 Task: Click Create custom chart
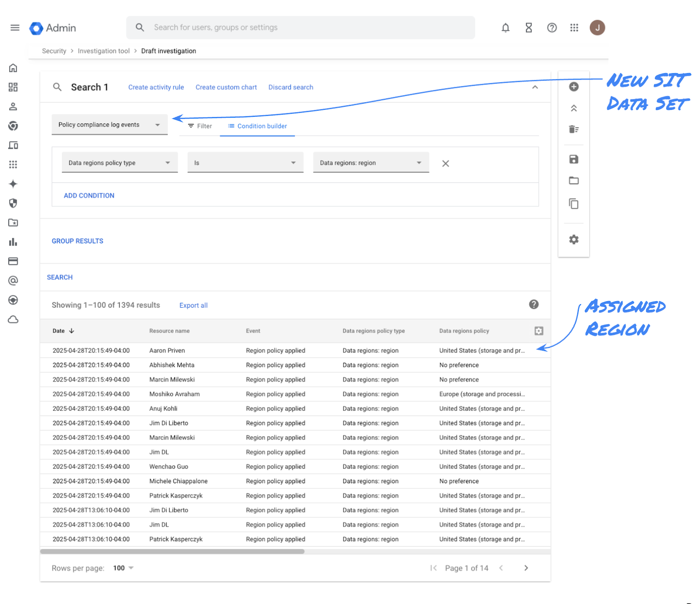point(226,87)
